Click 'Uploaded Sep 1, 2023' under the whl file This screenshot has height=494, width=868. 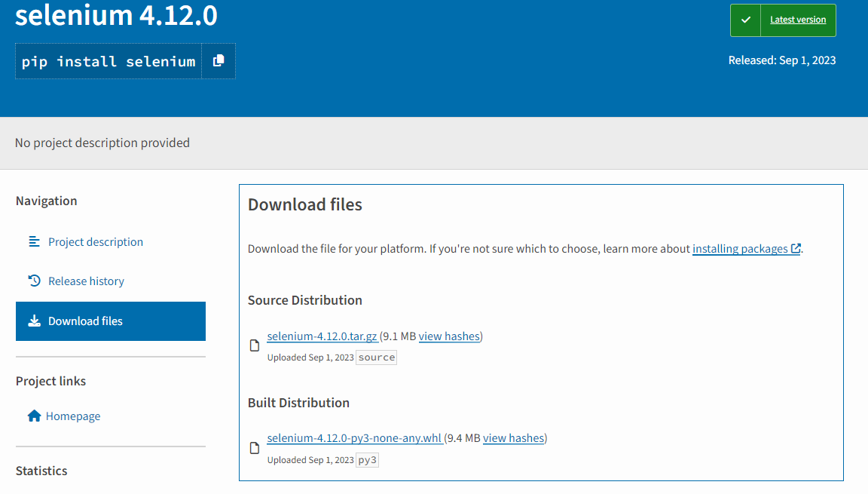click(310, 460)
